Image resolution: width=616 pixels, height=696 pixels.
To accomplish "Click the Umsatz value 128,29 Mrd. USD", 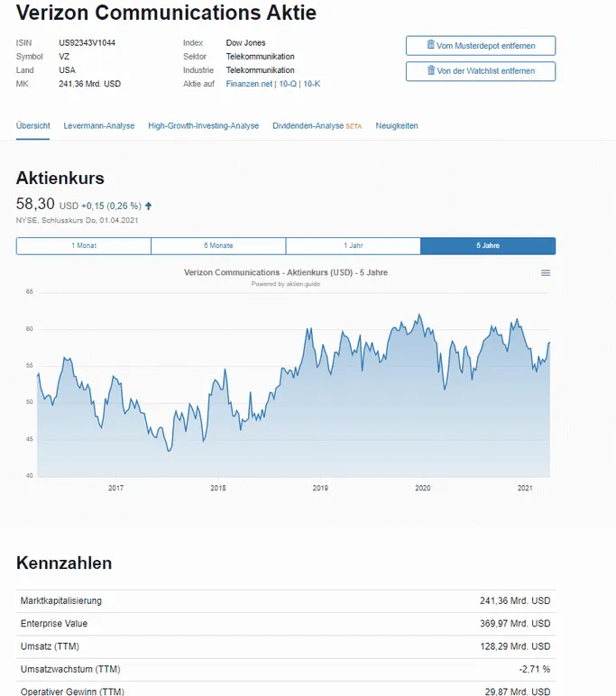I will (515, 646).
